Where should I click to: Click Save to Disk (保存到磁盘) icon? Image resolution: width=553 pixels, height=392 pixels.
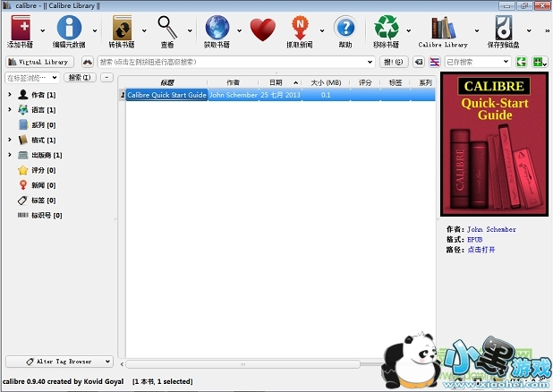pyautogui.click(x=506, y=28)
